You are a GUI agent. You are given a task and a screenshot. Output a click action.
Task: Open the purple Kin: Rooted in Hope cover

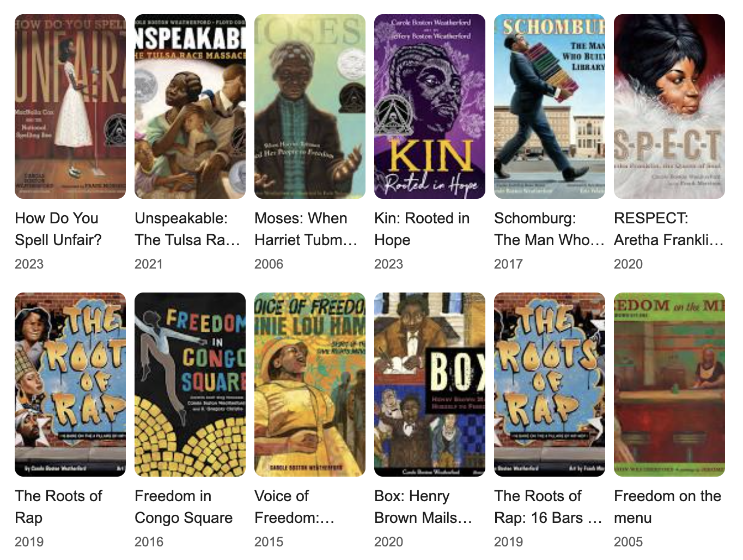pos(430,106)
